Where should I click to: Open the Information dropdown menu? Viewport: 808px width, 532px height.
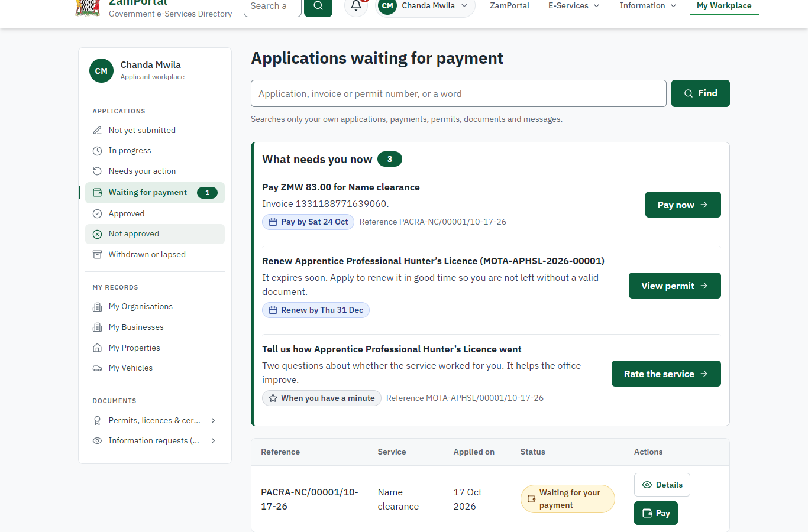pyautogui.click(x=648, y=6)
